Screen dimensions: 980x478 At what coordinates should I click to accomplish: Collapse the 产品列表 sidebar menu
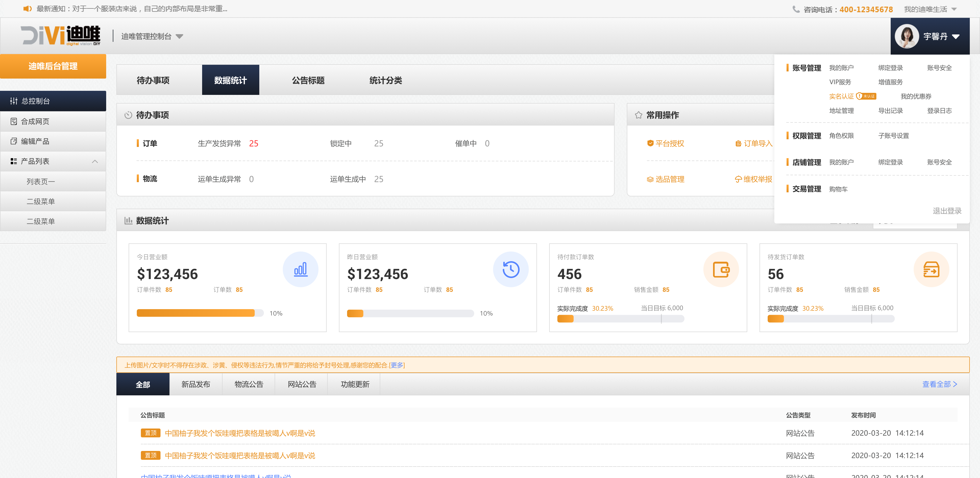pyautogui.click(x=95, y=161)
